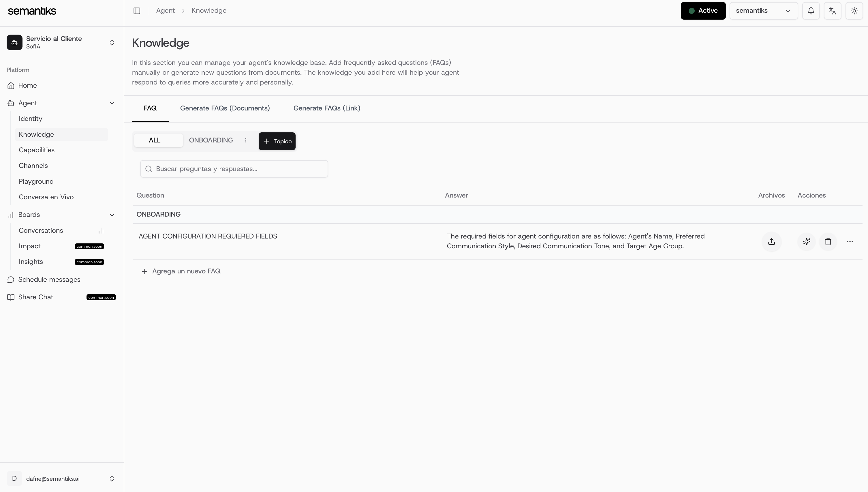Open ONBOARDING topic three-dot menu

point(246,140)
